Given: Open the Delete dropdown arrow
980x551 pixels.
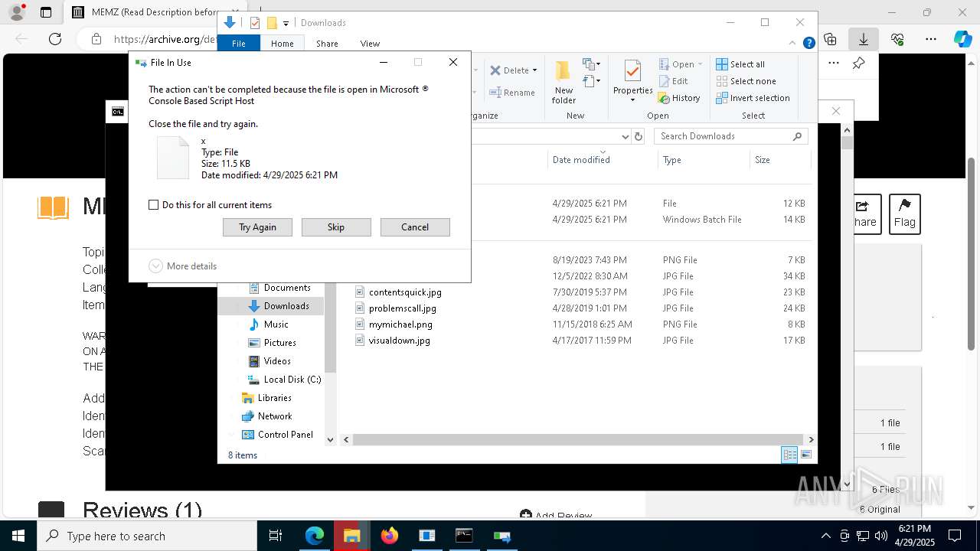Looking at the screenshot, I should pyautogui.click(x=534, y=70).
